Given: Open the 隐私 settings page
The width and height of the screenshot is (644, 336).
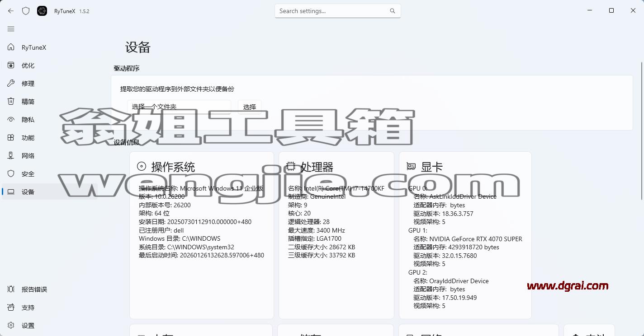Looking at the screenshot, I should coord(50,120).
